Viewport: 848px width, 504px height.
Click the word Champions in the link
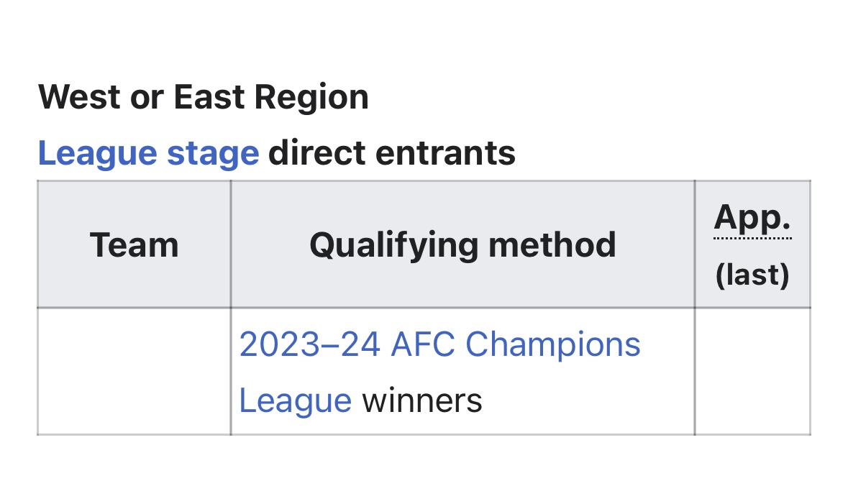coord(552,345)
